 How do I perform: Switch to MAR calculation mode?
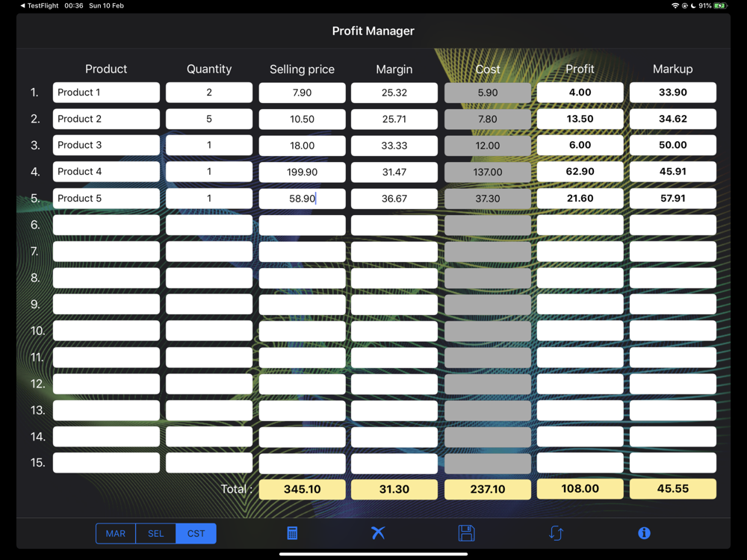click(116, 534)
